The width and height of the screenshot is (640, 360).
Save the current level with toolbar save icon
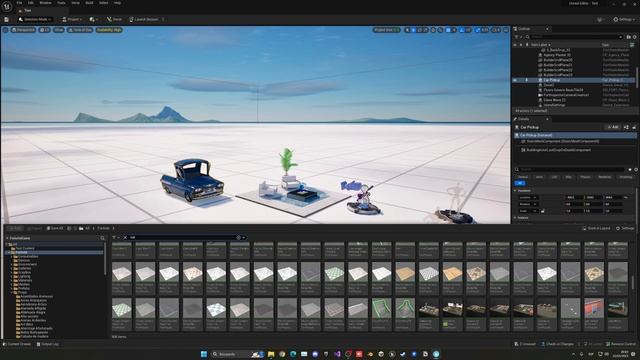[x=7, y=19]
